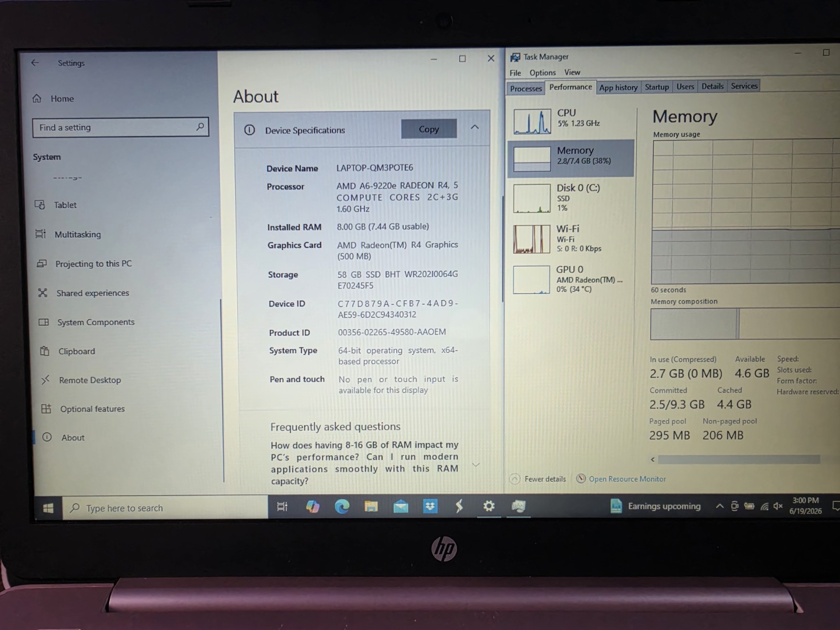Click the battery tray icon
This screenshot has width=840, height=630.
[x=749, y=506]
